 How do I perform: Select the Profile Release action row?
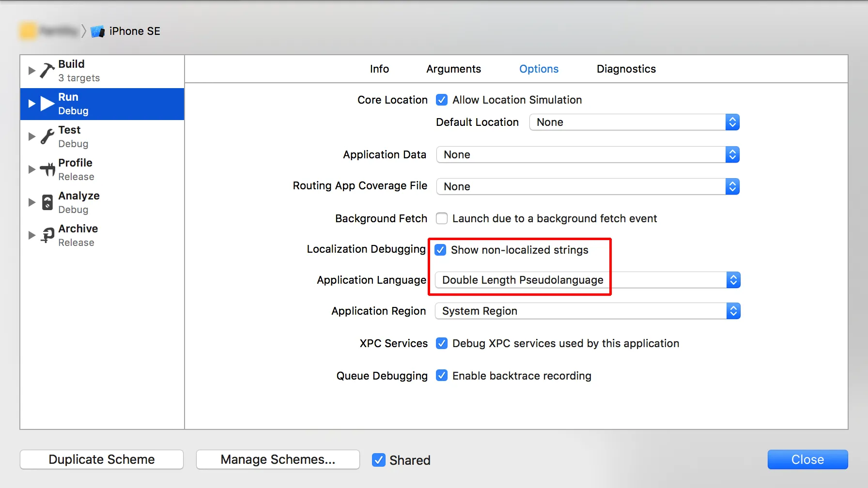(102, 169)
